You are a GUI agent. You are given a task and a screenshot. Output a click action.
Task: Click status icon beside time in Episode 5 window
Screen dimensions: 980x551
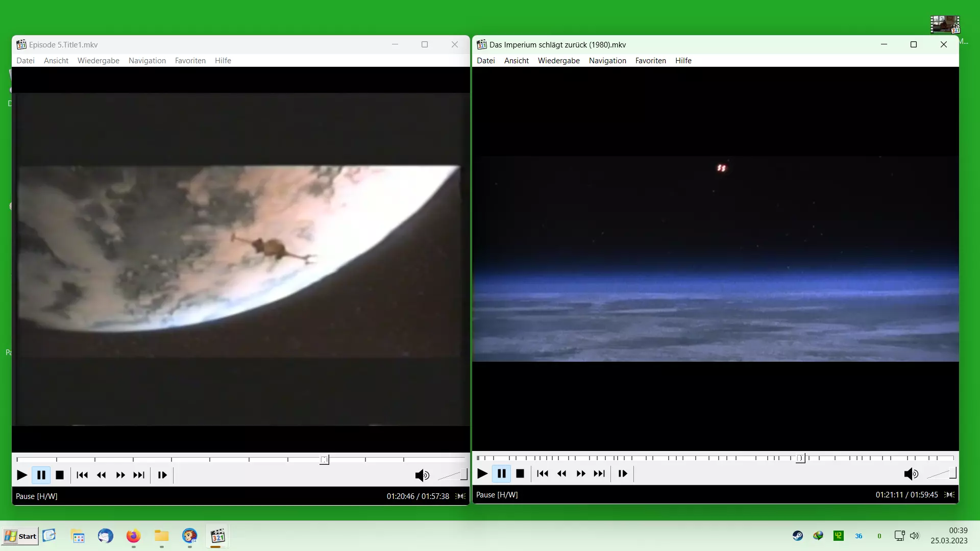[460, 496]
